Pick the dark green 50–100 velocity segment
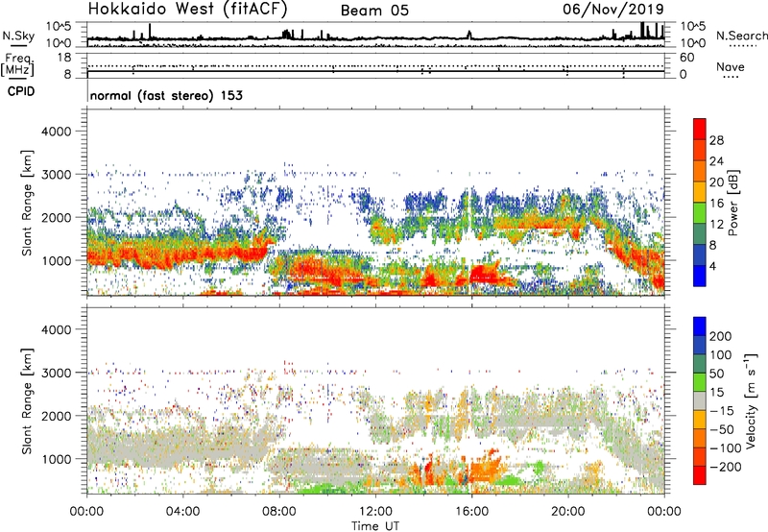 (x=700, y=364)
